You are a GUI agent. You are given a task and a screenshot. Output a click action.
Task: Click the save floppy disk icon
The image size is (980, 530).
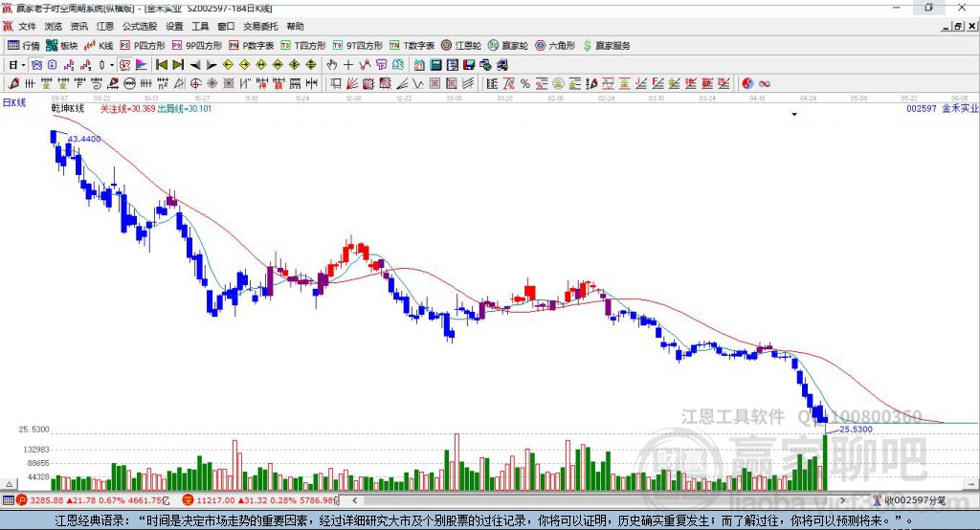(x=469, y=65)
